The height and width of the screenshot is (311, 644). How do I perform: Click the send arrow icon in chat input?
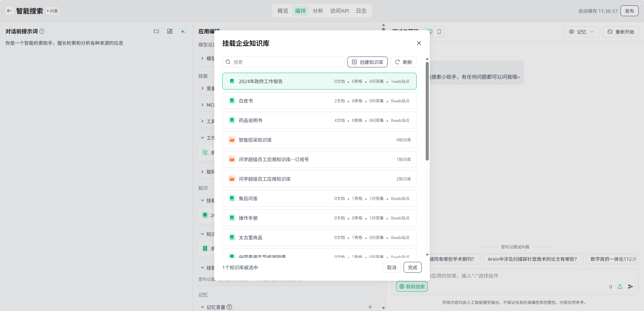point(631,286)
